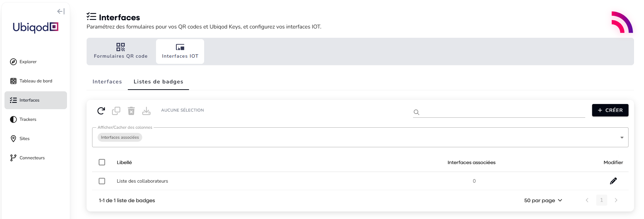Collapse the sidebar with arrow icon
Viewport: 644px width, 219px height.
61,11
